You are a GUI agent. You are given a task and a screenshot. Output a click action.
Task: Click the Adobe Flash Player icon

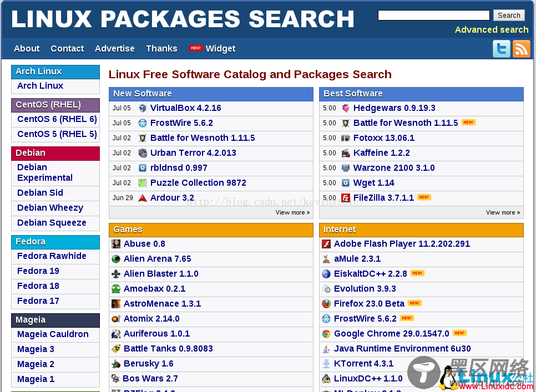(326, 244)
